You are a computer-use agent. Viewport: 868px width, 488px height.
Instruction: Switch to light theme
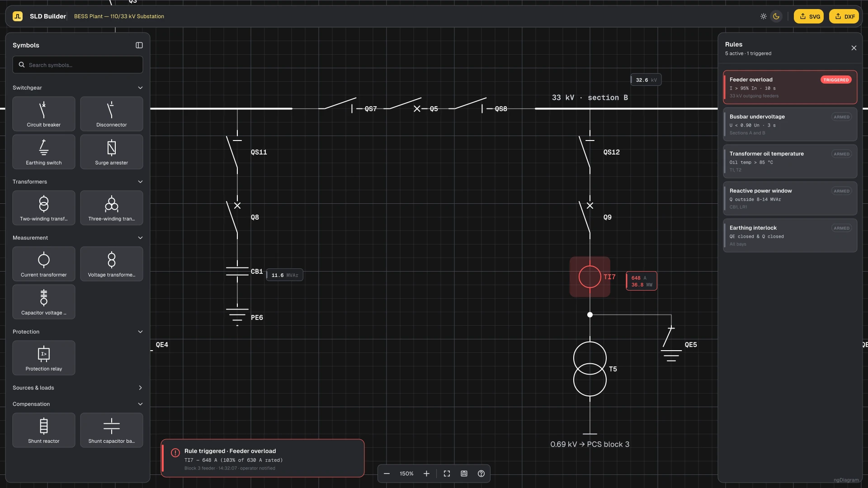pyautogui.click(x=764, y=16)
